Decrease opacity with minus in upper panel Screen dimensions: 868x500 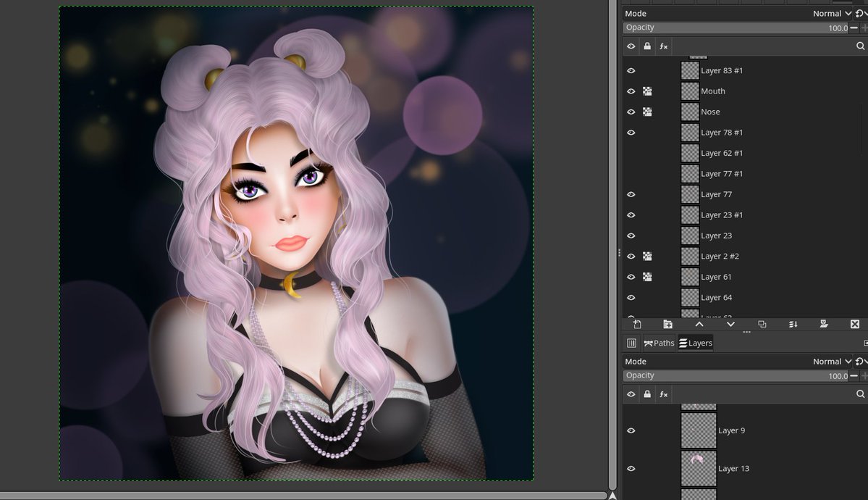[x=854, y=28]
